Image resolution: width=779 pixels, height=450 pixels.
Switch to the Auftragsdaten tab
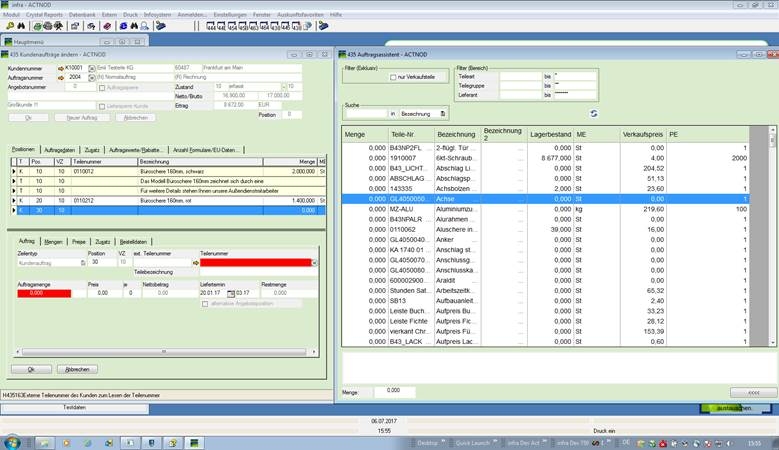60,149
